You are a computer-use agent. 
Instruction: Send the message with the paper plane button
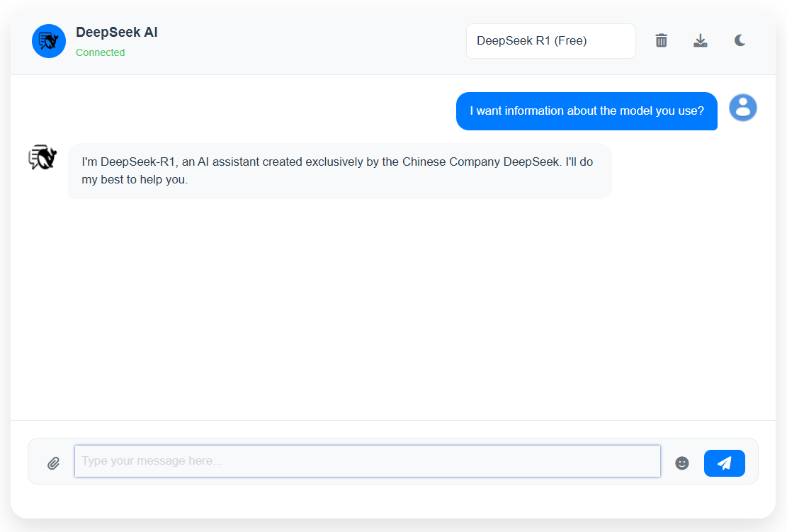(724, 463)
